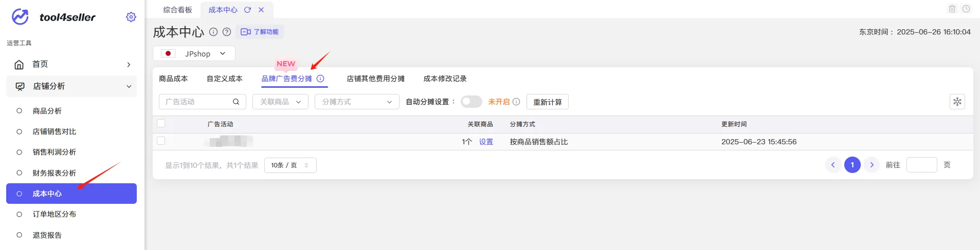Click the trash icon at top right
The image size is (980, 250).
[952, 9]
